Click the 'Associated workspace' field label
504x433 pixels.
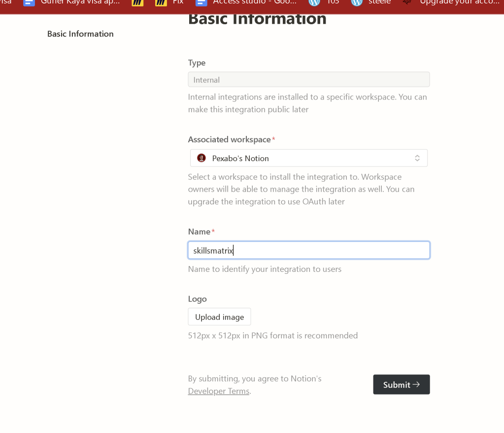click(x=229, y=139)
